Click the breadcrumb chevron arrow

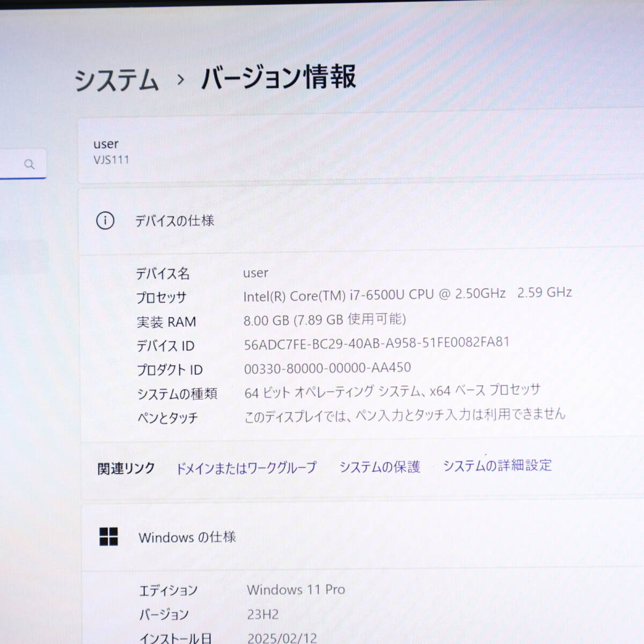(181, 80)
